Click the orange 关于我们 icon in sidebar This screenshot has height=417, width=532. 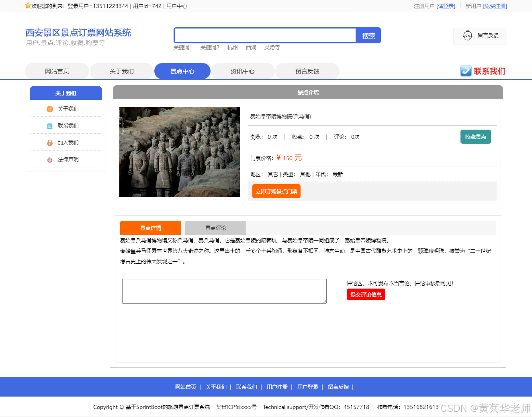click(x=49, y=109)
